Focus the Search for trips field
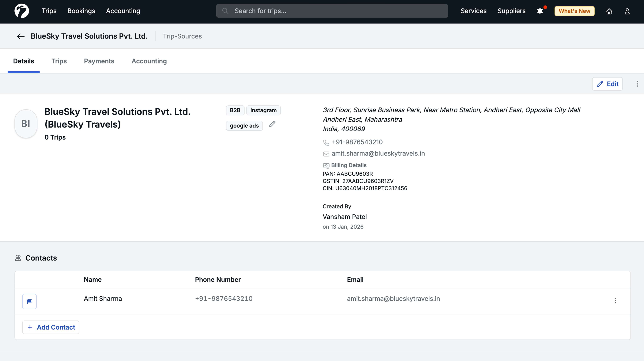 [x=332, y=11]
